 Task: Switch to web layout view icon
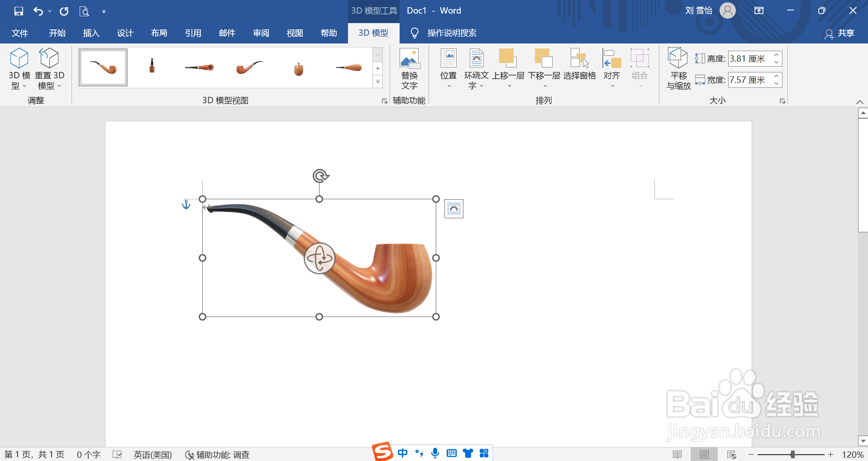[731, 454]
